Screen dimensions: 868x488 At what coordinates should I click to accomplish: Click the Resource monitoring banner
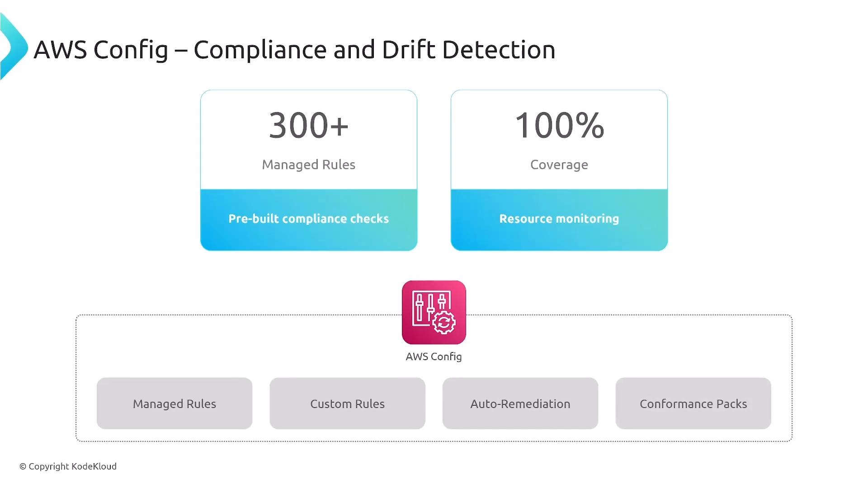tap(559, 220)
